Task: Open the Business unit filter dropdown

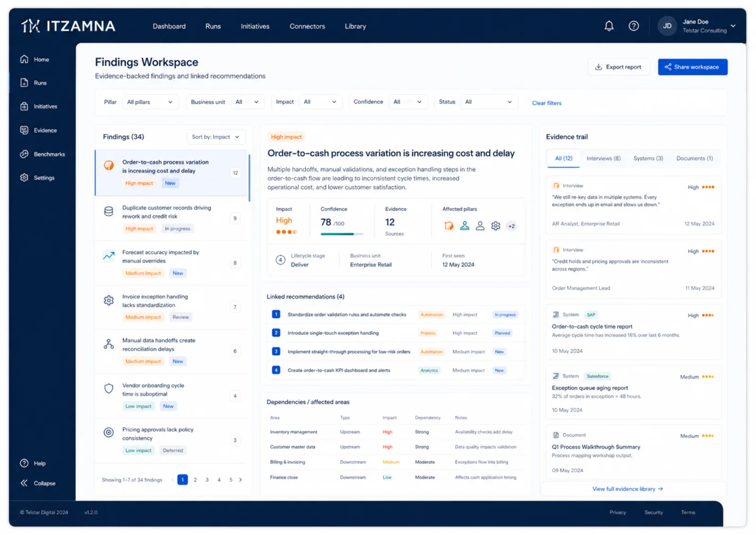Action: 247,102
